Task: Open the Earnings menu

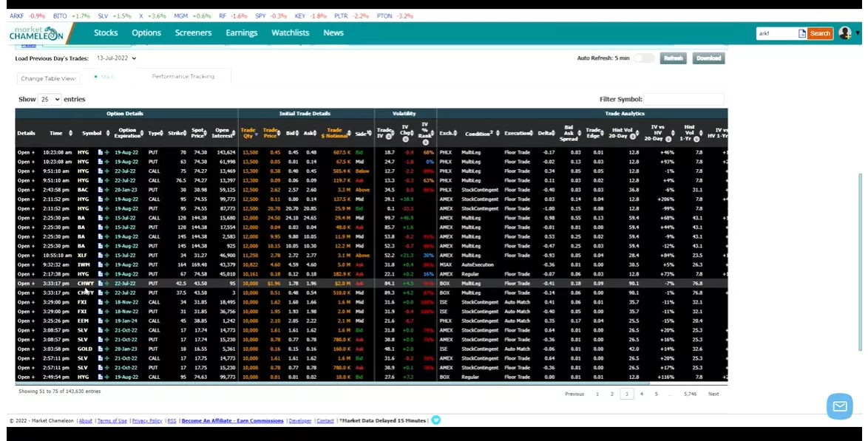Action: pyautogui.click(x=241, y=33)
